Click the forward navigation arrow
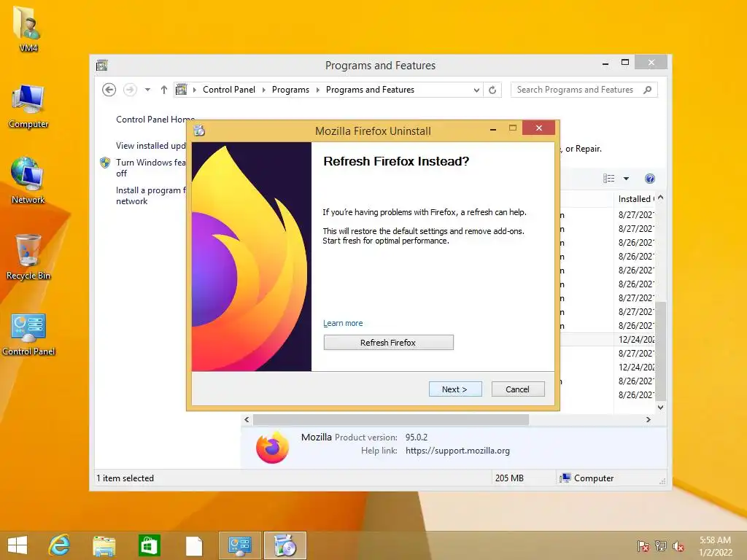Image resolution: width=747 pixels, height=560 pixels. tap(130, 90)
